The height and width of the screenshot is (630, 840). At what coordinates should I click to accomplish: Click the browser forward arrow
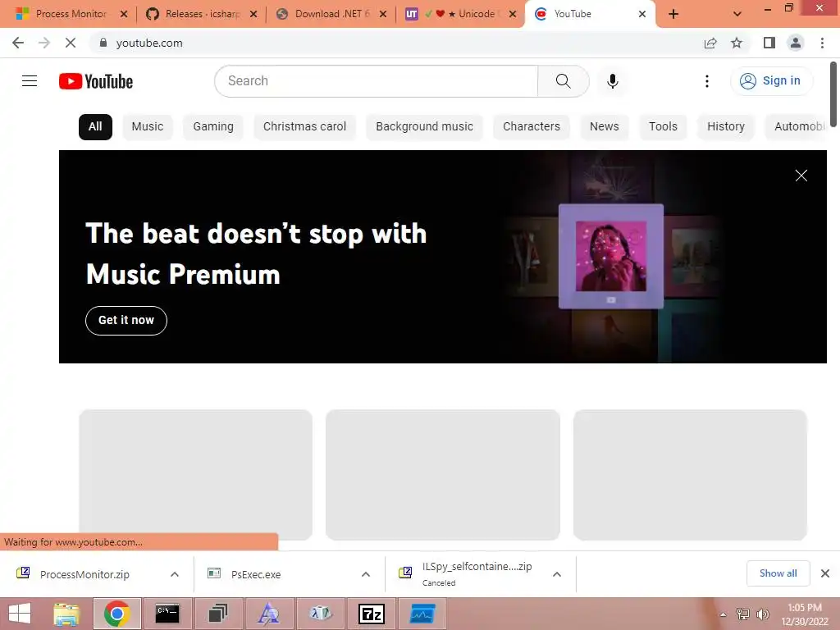click(44, 43)
